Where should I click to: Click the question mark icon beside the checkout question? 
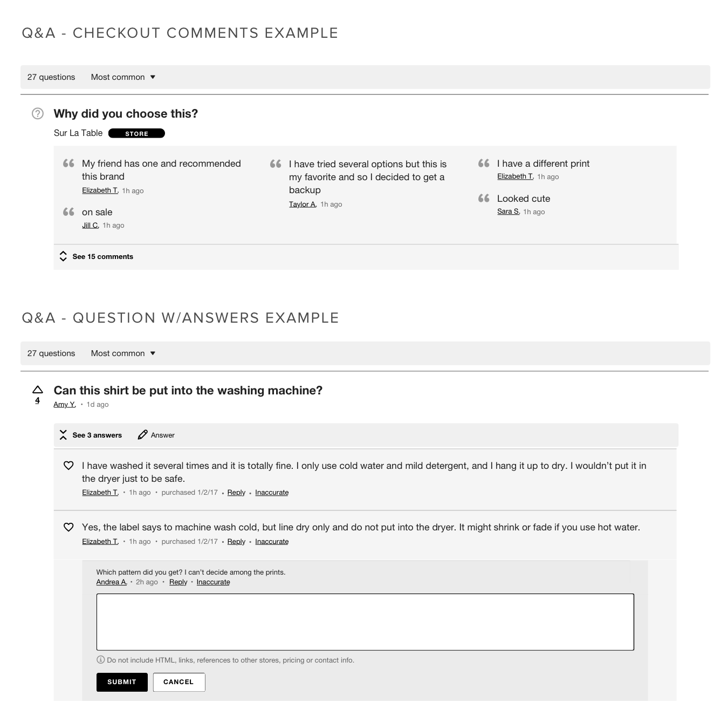click(38, 114)
